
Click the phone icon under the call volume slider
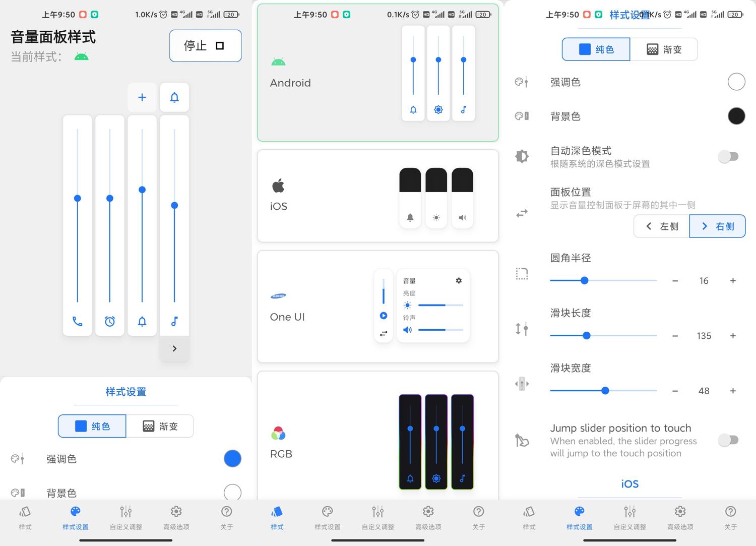pyautogui.click(x=77, y=321)
